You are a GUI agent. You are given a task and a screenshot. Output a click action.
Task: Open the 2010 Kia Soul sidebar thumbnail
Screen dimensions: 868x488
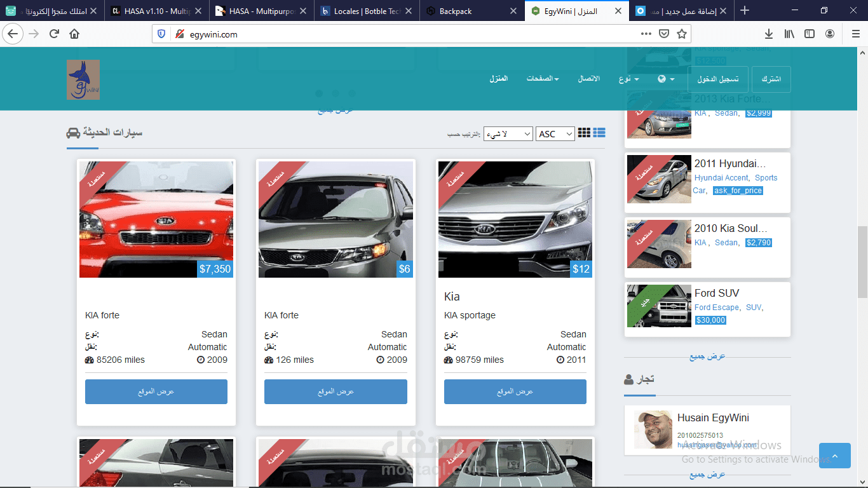[x=659, y=244]
